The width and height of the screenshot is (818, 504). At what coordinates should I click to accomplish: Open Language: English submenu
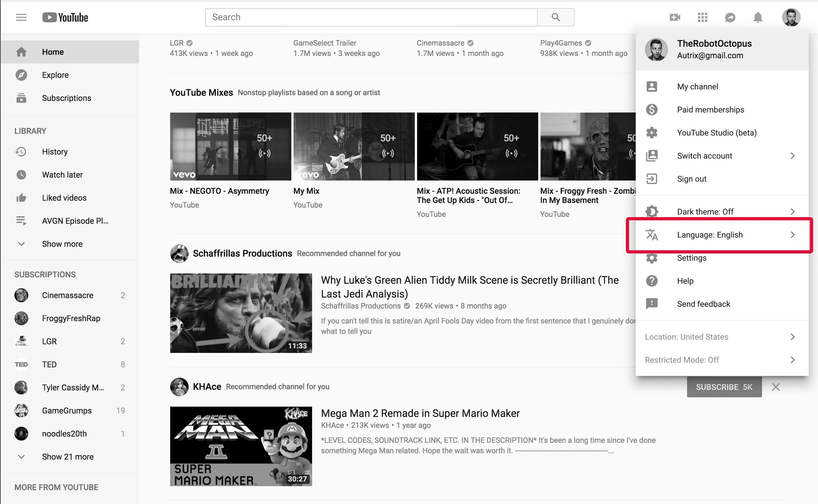722,235
